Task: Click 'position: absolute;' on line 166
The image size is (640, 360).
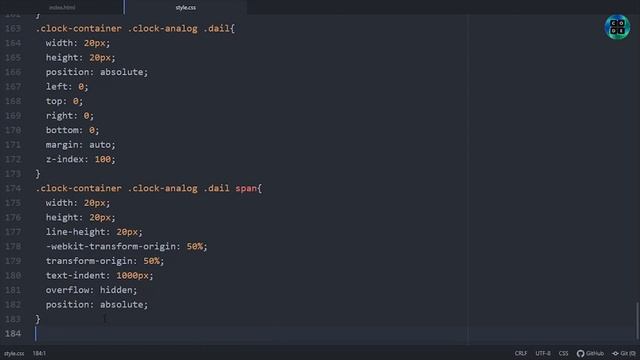Action: click(97, 72)
